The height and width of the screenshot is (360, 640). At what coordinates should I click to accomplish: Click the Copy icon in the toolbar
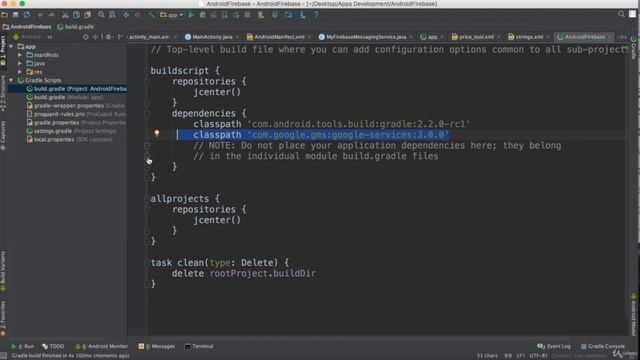click(76, 15)
